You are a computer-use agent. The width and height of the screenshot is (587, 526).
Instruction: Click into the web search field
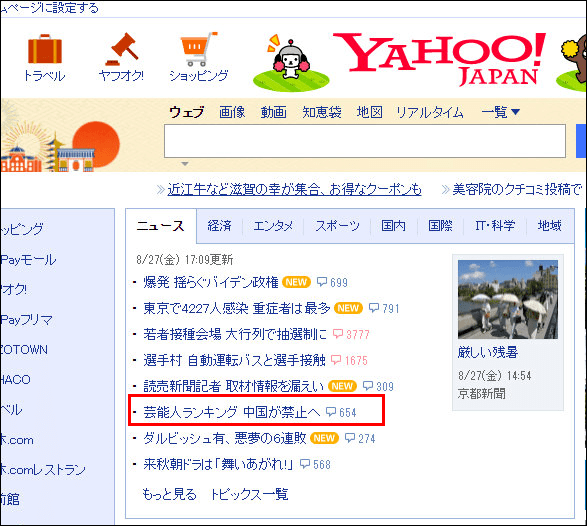pyautogui.click(x=365, y=141)
